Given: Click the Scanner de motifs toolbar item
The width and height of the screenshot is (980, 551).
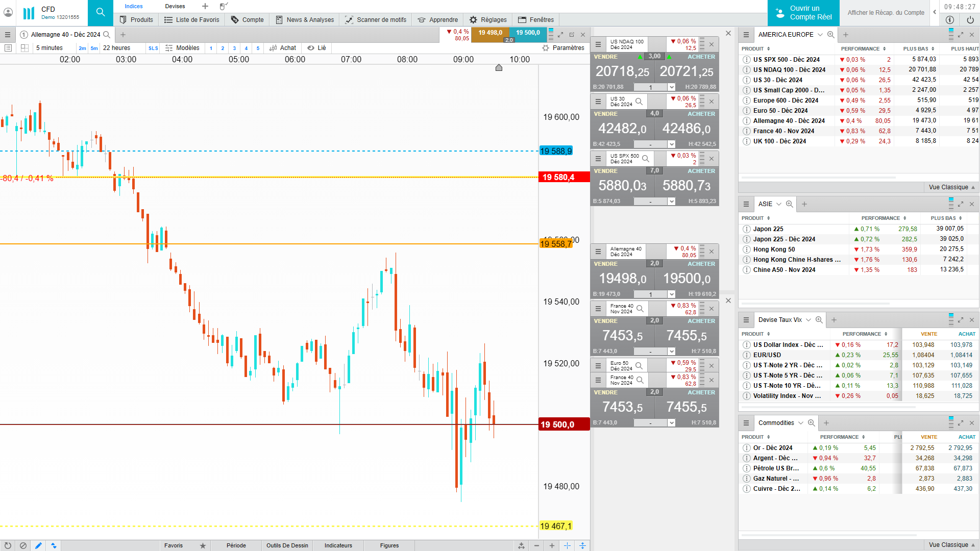Looking at the screenshot, I should (x=376, y=20).
